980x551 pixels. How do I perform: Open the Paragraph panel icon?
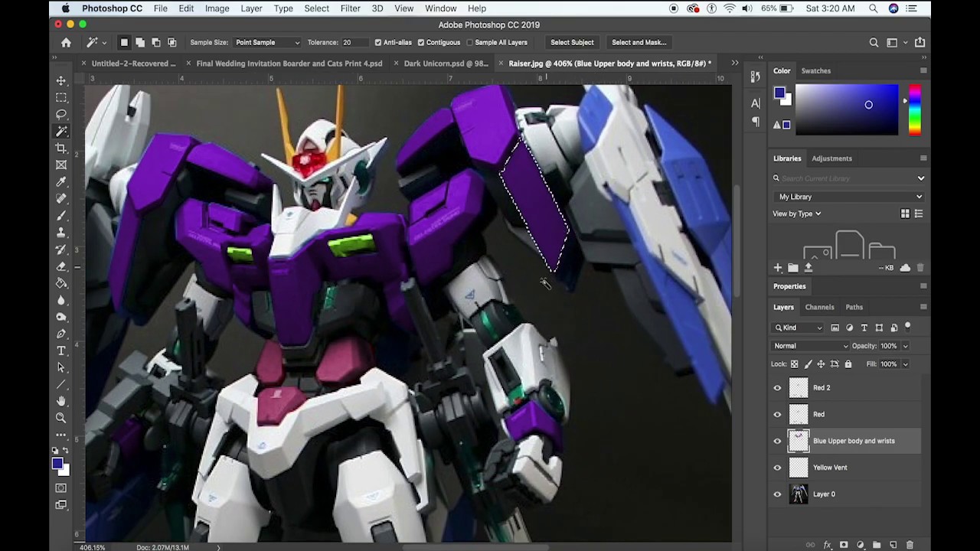click(x=756, y=122)
